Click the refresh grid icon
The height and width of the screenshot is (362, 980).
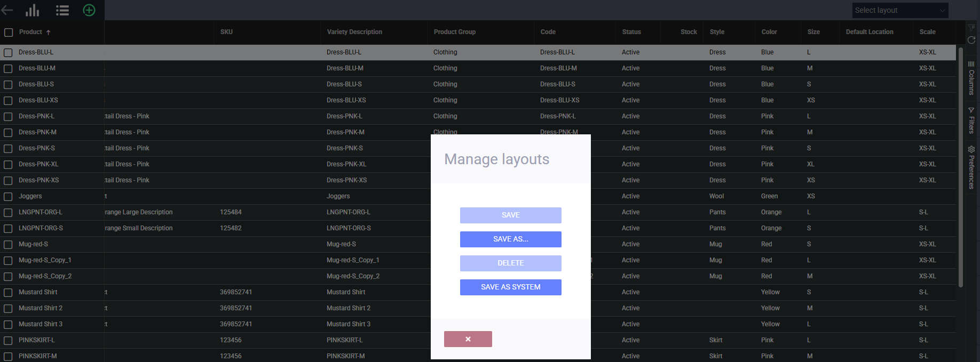(x=971, y=40)
